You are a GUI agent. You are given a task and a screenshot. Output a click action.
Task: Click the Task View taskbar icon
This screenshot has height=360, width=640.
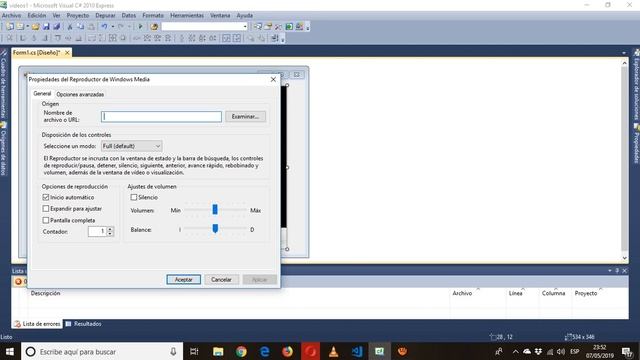click(x=194, y=351)
